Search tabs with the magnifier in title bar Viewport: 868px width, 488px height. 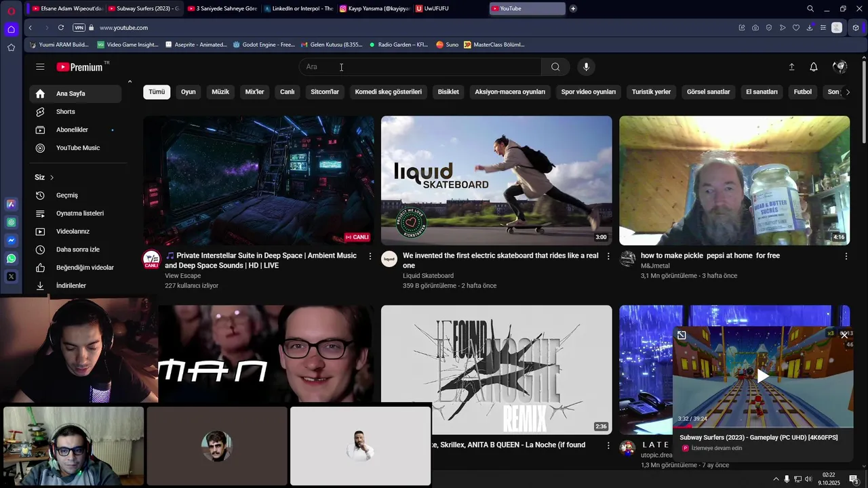pyautogui.click(x=810, y=9)
